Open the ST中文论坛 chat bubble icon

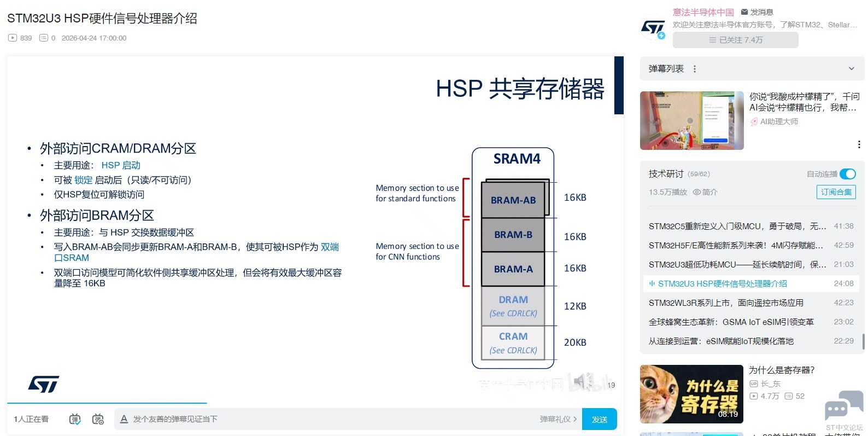844,405
